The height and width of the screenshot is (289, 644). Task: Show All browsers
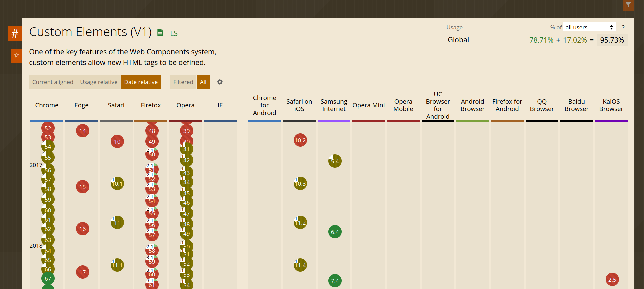point(203,82)
